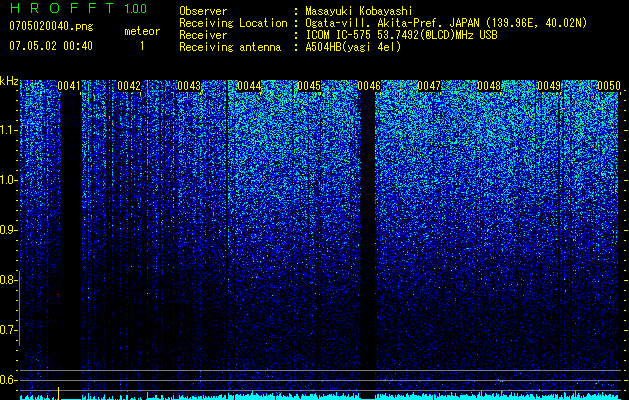Viewport: 629px width, 400px height.
Task: Click the 0049 time marker label
Action: 549,86
